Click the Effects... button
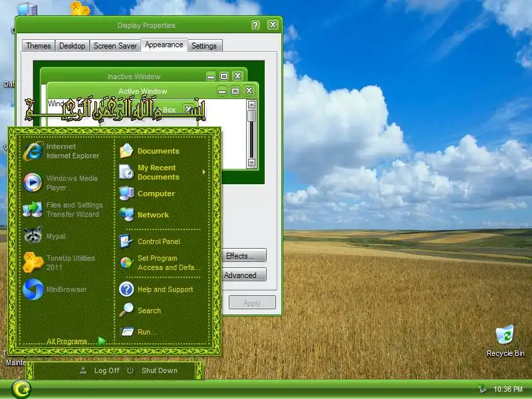 click(244, 255)
